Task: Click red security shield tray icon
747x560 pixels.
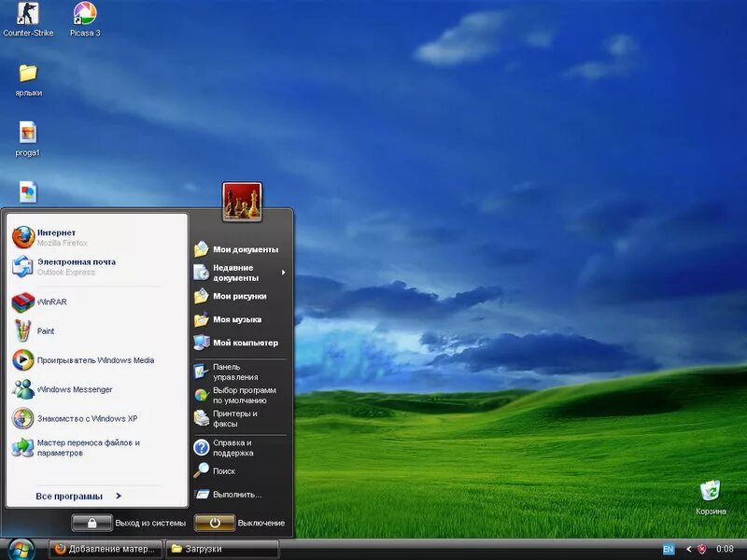Action: [x=702, y=549]
